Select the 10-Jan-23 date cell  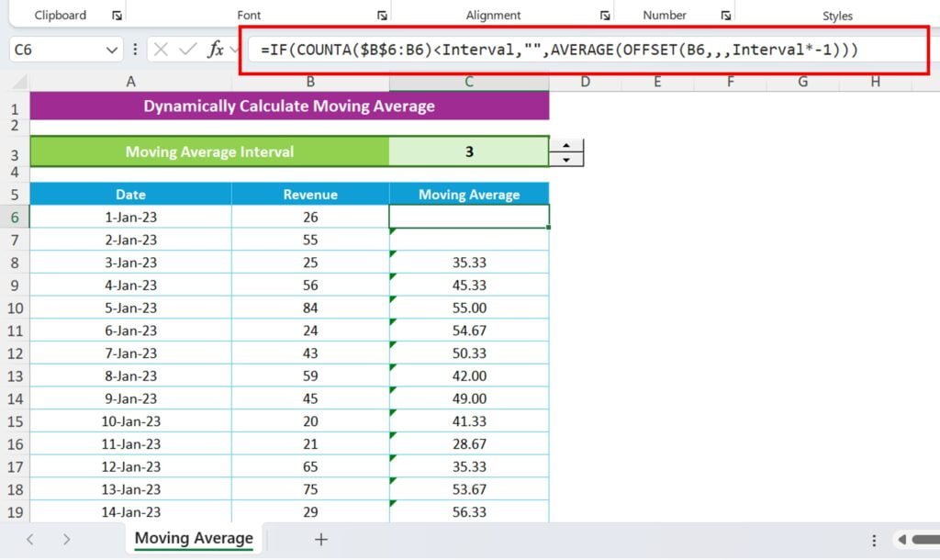(x=130, y=421)
